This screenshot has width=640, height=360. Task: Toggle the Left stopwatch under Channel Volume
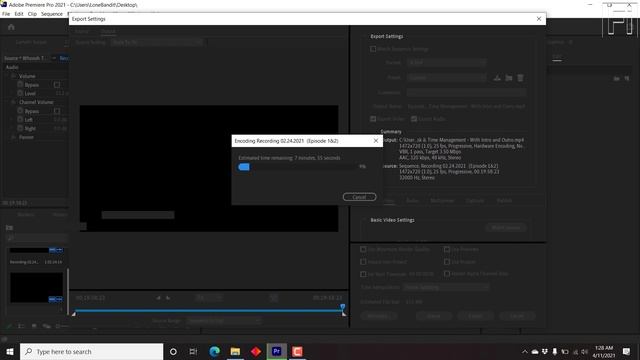[20, 119]
